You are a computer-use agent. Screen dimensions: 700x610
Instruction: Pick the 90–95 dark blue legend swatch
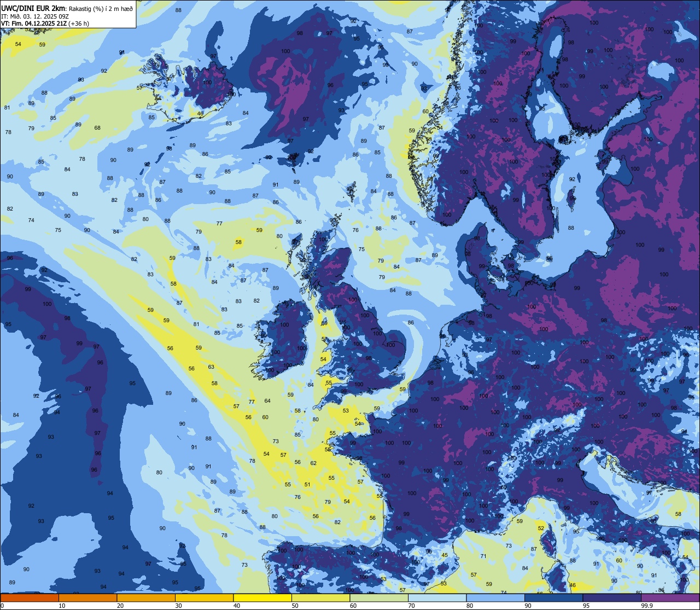pyautogui.click(x=553, y=597)
